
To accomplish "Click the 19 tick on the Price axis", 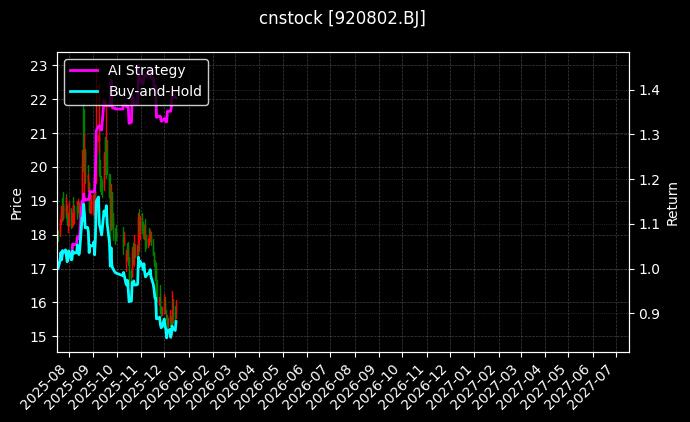I will (x=39, y=201).
